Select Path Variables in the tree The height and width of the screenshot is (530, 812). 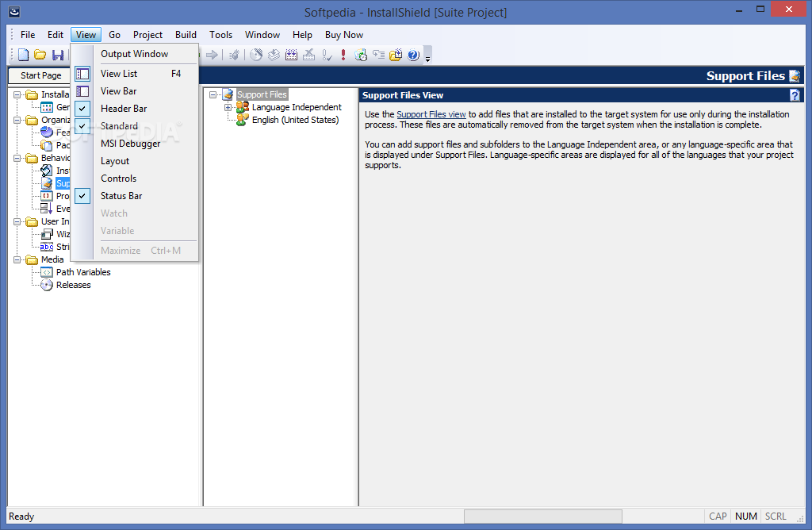[83, 272]
